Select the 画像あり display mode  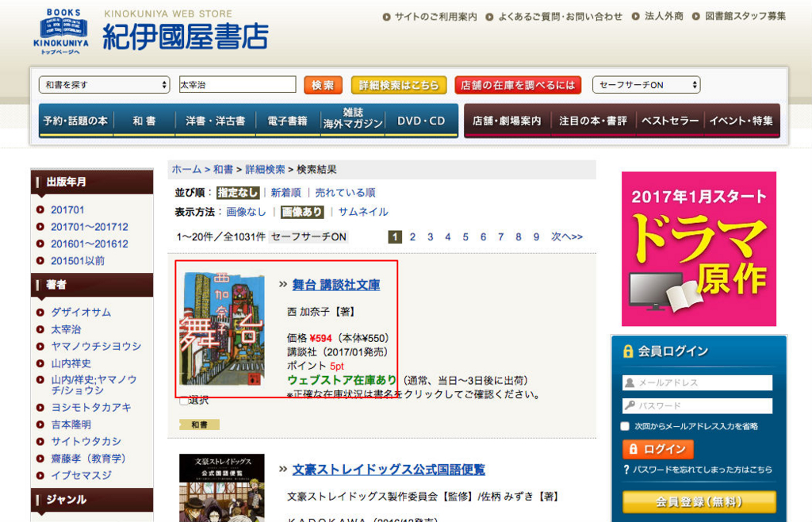coord(302,212)
